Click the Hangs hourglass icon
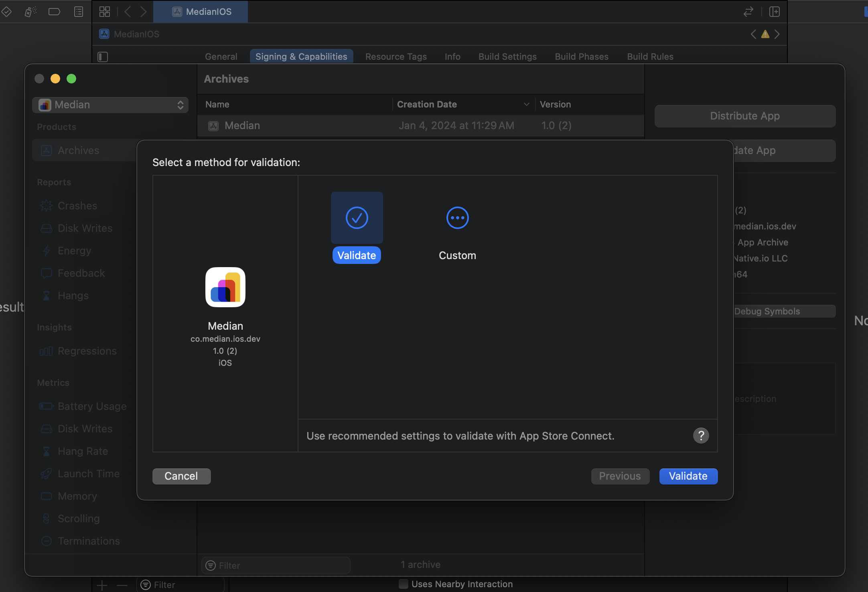This screenshot has height=592, width=868. [x=47, y=296]
